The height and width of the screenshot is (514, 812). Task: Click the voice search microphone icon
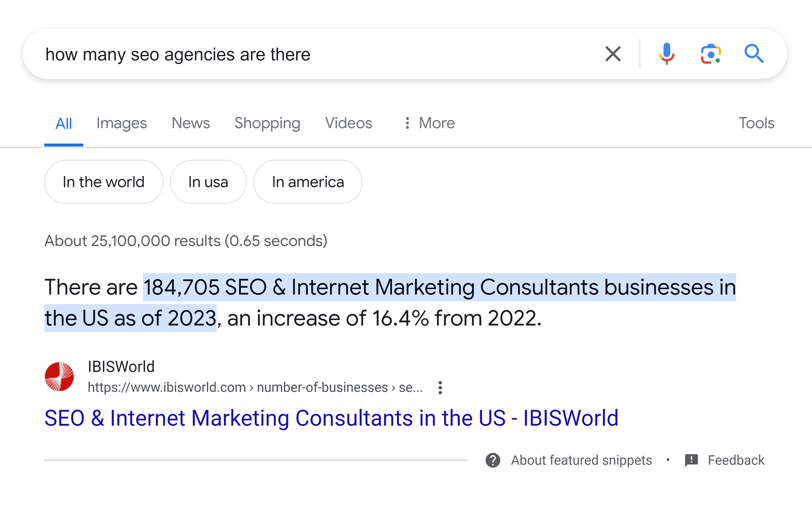click(667, 54)
